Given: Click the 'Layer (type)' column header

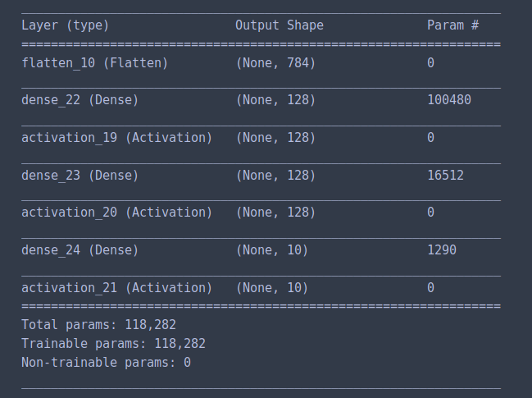Looking at the screenshot, I should pyautogui.click(x=65, y=25).
